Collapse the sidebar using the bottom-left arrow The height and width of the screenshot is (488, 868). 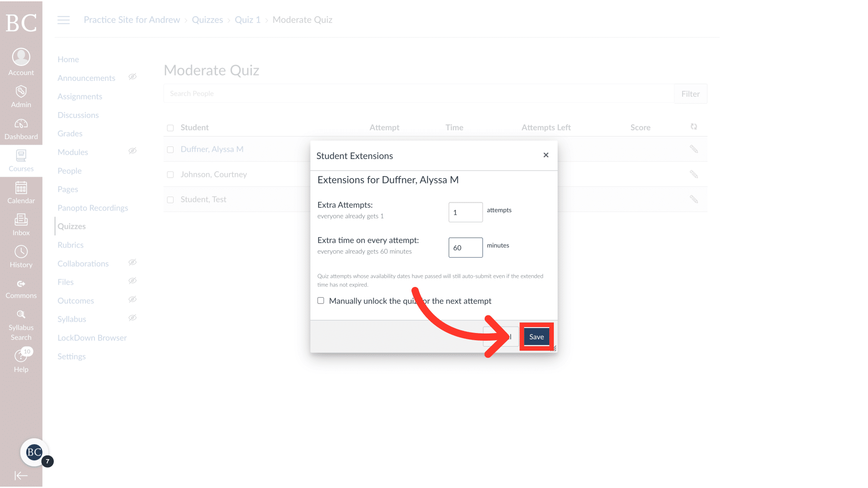pos(21,475)
